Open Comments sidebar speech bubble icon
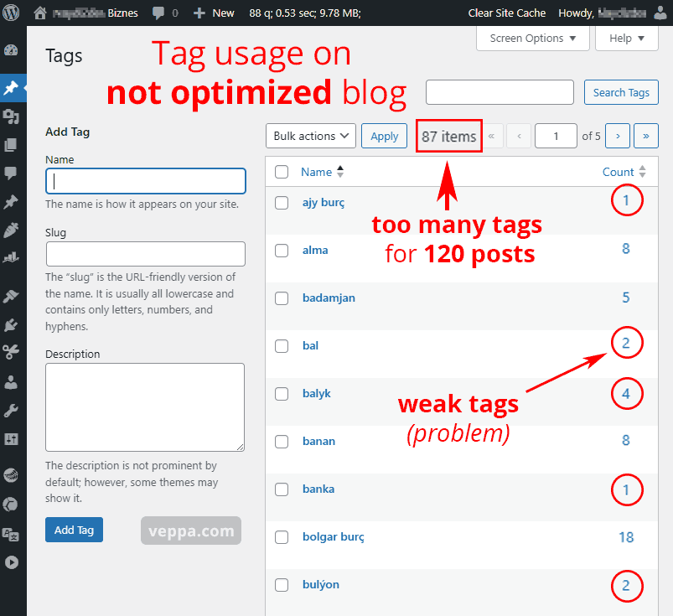Screen dimensions: 673x616 click(x=11, y=173)
